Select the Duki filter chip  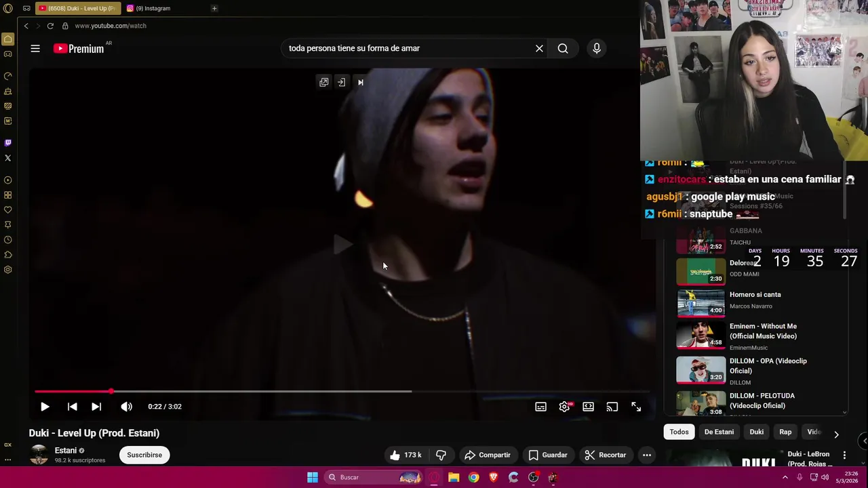[756, 432]
